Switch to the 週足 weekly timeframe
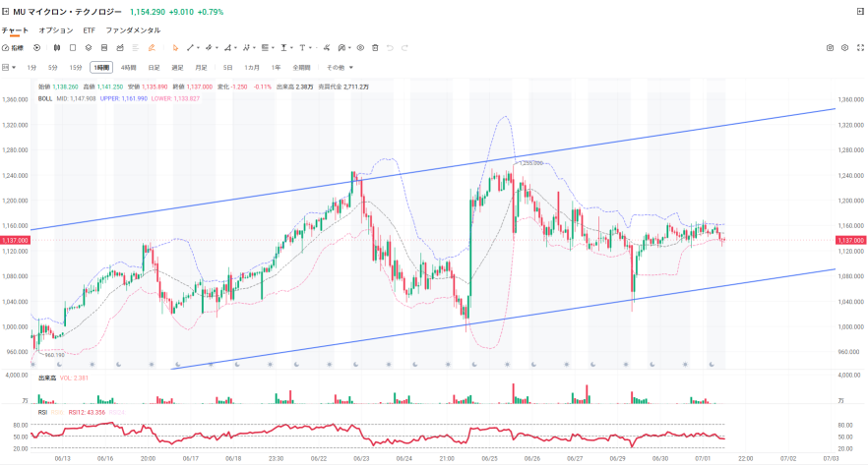 click(x=177, y=68)
